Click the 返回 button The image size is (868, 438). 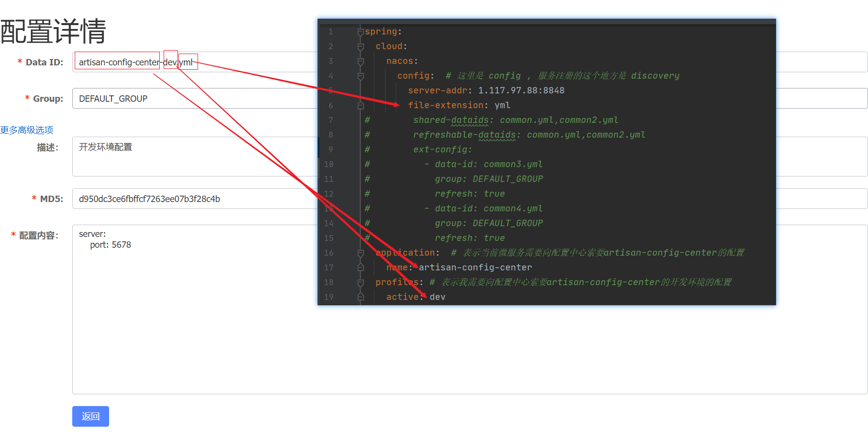90,416
